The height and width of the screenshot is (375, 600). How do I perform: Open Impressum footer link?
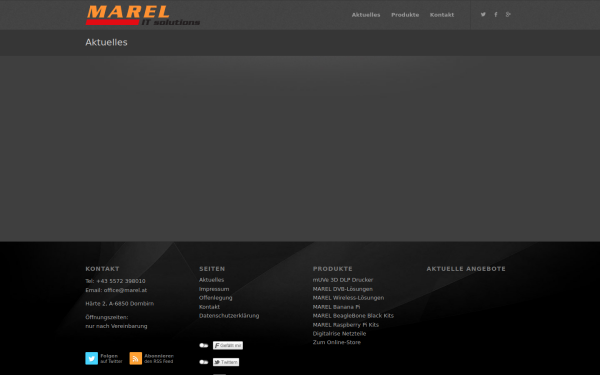[214, 289]
